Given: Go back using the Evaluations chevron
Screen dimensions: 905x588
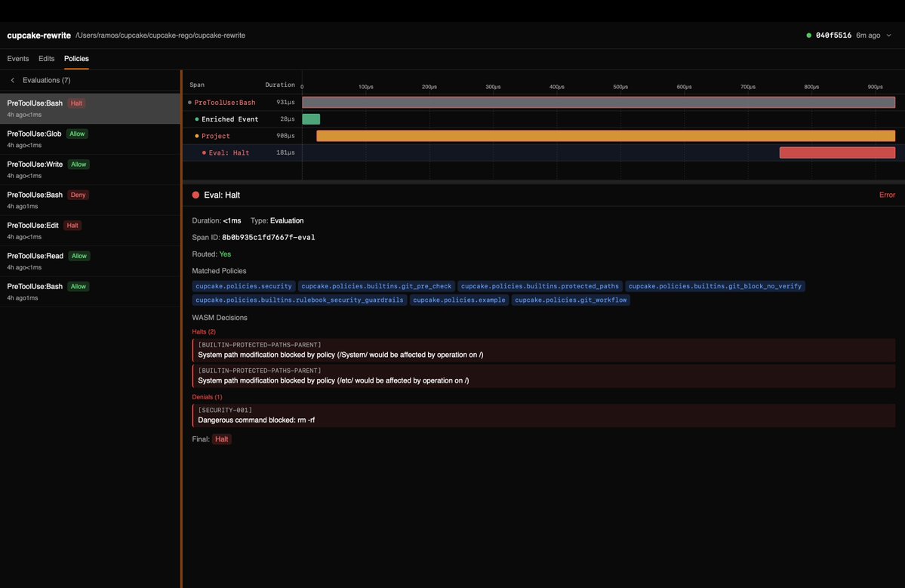Looking at the screenshot, I should click(x=13, y=80).
